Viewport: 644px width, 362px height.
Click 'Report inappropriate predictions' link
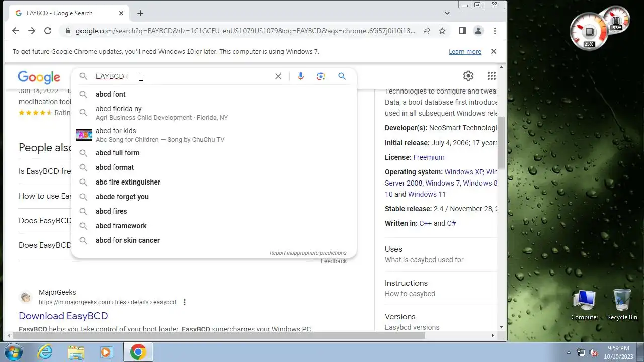308,253
